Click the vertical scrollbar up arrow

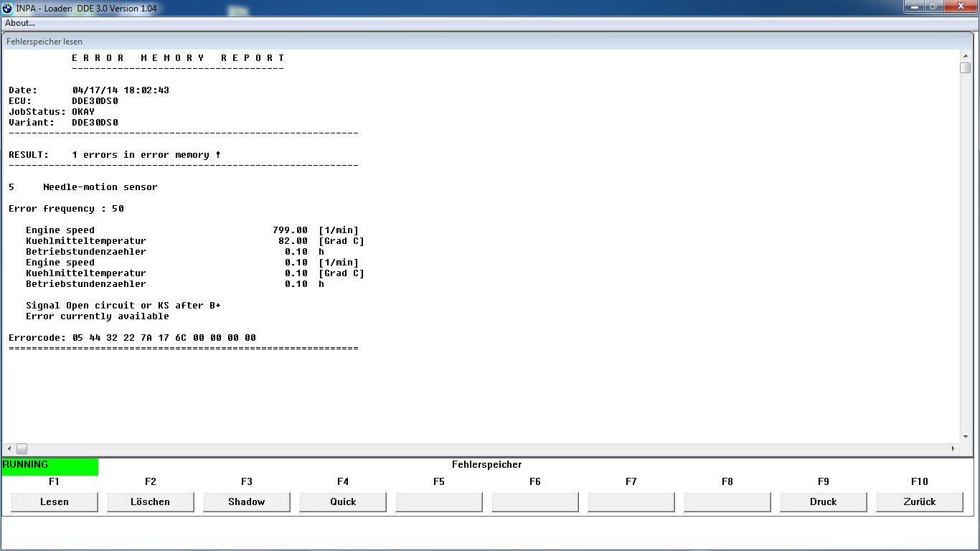coord(965,55)
